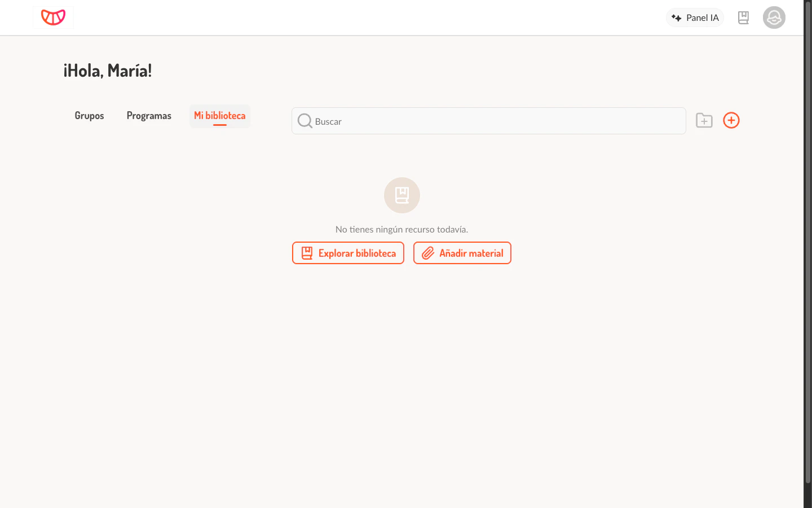Image resolution: width=812 pixels, height=508 pixels.
Task: Click the "¡Hola, María!" greeting heading
Action: (107, 71)
